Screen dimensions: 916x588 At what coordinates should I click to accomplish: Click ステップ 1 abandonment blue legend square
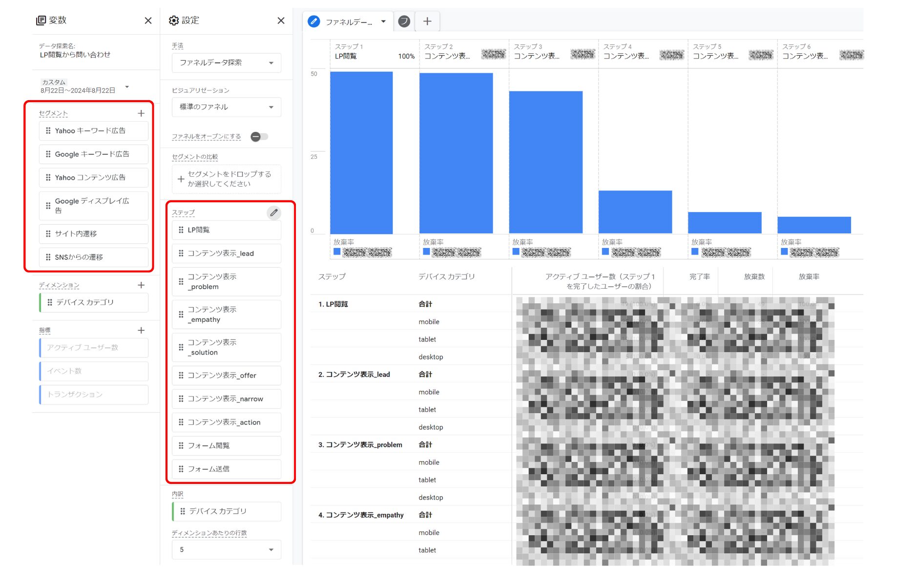point(337,252)
